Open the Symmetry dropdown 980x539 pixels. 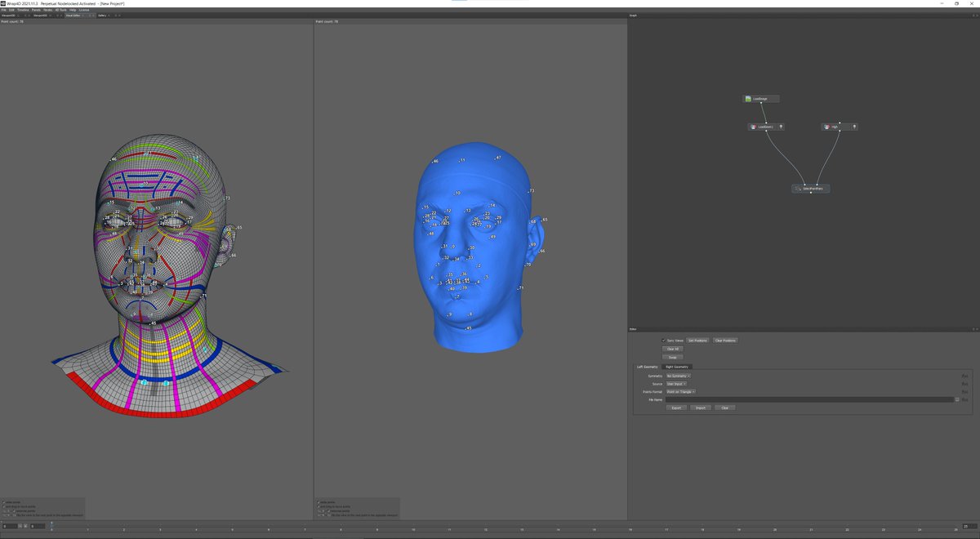(x=679, y=376)
